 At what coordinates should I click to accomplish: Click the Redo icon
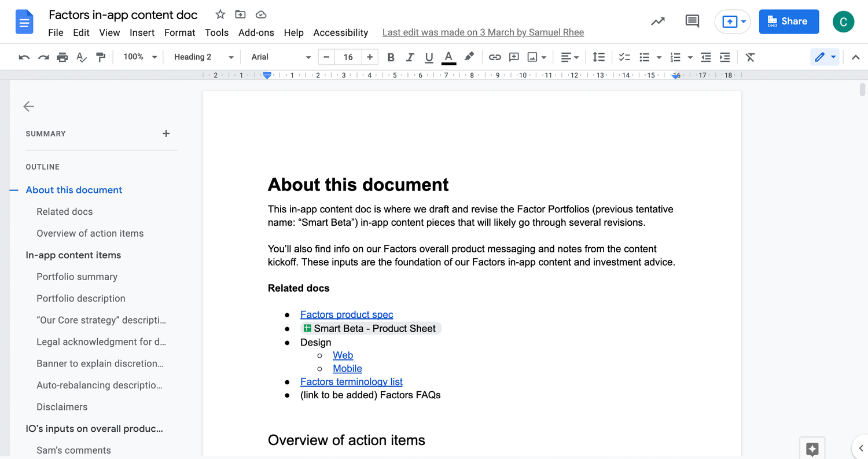click(43, 57)
